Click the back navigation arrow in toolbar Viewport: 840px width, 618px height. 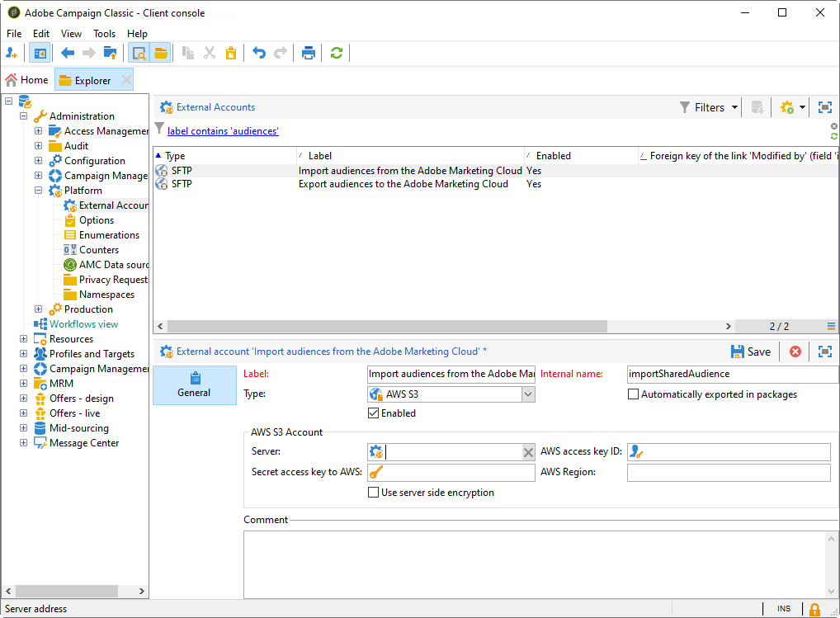68,53
